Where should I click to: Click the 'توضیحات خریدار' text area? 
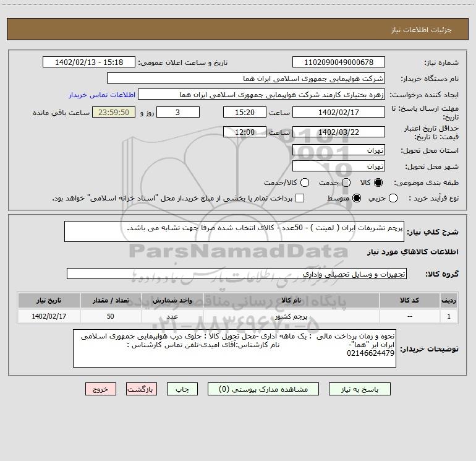coord(235,348)
